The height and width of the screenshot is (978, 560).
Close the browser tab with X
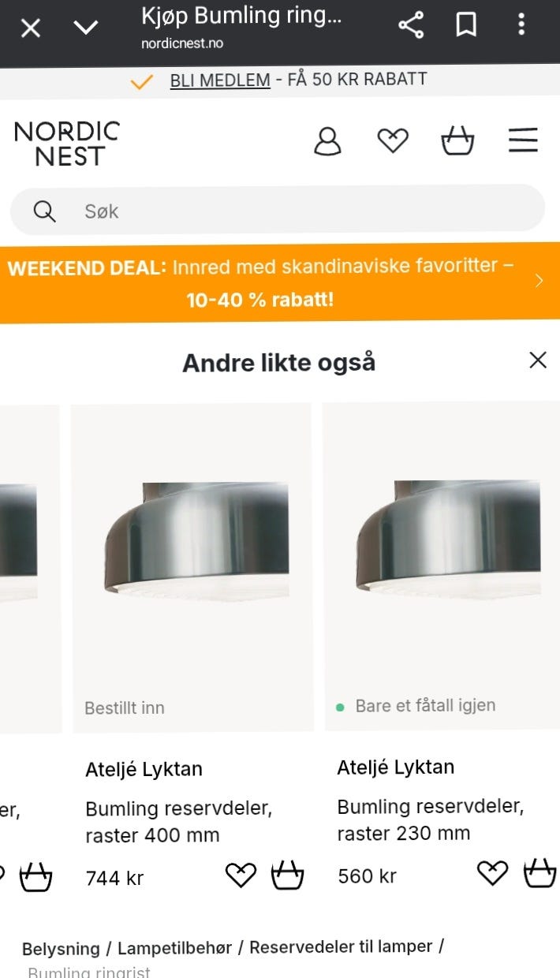click(x=30, y=28)
